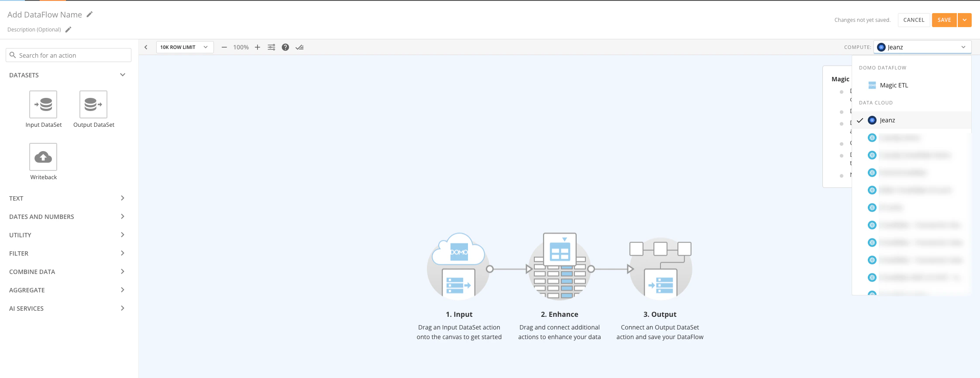Select the Writeback action tile
980x378 pixels.
[x=43, y=157]
